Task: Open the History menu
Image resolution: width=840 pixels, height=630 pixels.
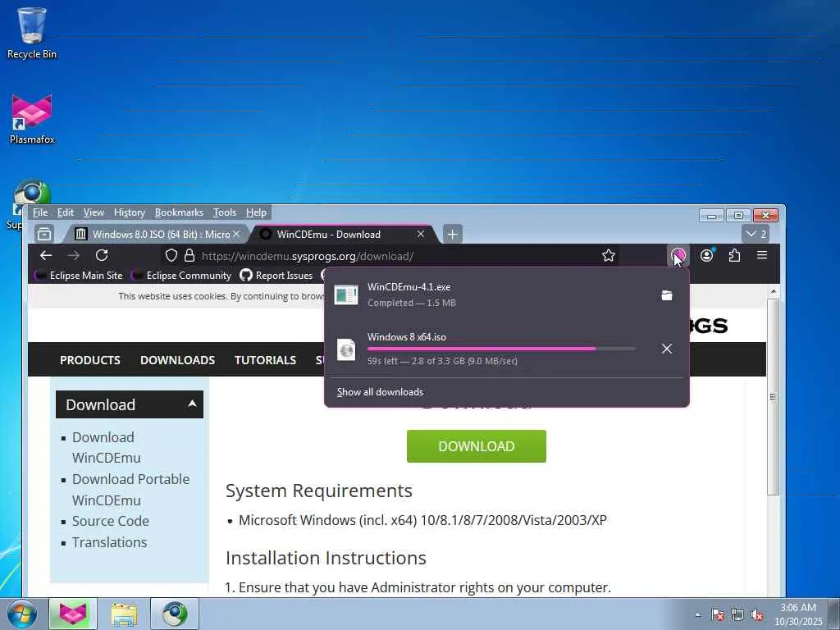Action: click(x=129, y=212)
